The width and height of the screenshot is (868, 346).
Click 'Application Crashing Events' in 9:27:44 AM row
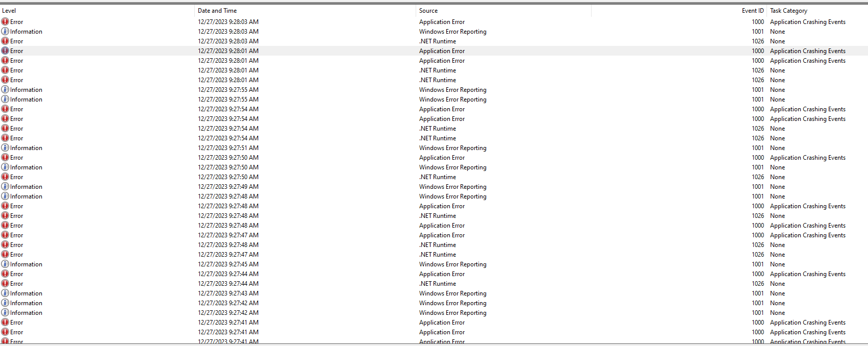pos(807,274)
